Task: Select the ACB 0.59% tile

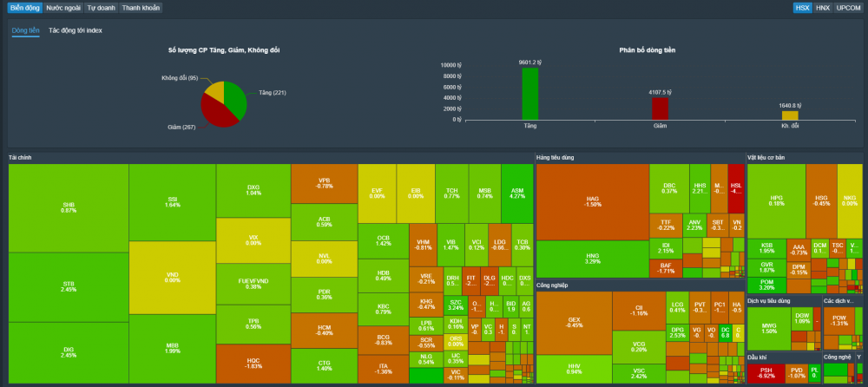Action: point(325,222)
